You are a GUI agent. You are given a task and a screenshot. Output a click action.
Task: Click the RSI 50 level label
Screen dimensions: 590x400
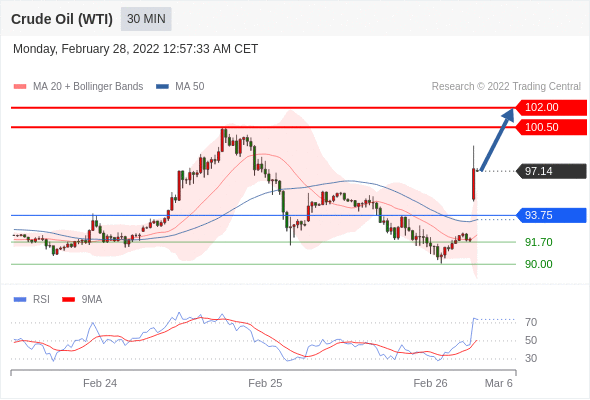531,340
